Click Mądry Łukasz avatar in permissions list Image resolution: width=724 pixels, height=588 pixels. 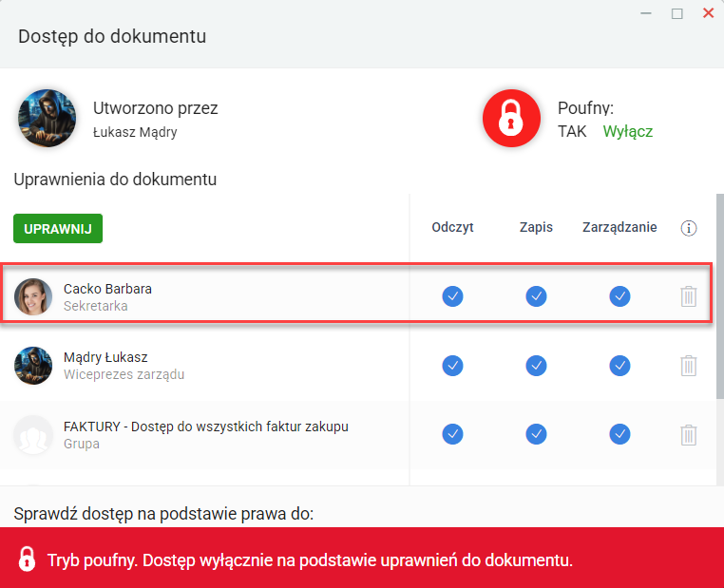[33, 366]
